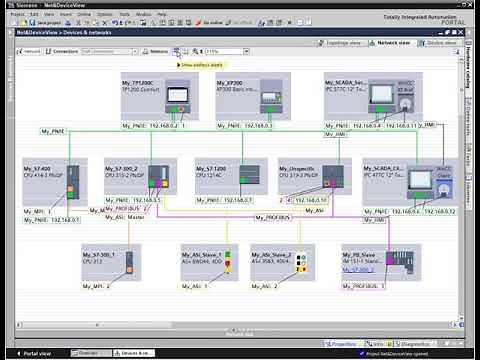Viewport: 480px width, 360px height.
Task: Select the My_SCADA_CE PC station
Action: [410, 182]
